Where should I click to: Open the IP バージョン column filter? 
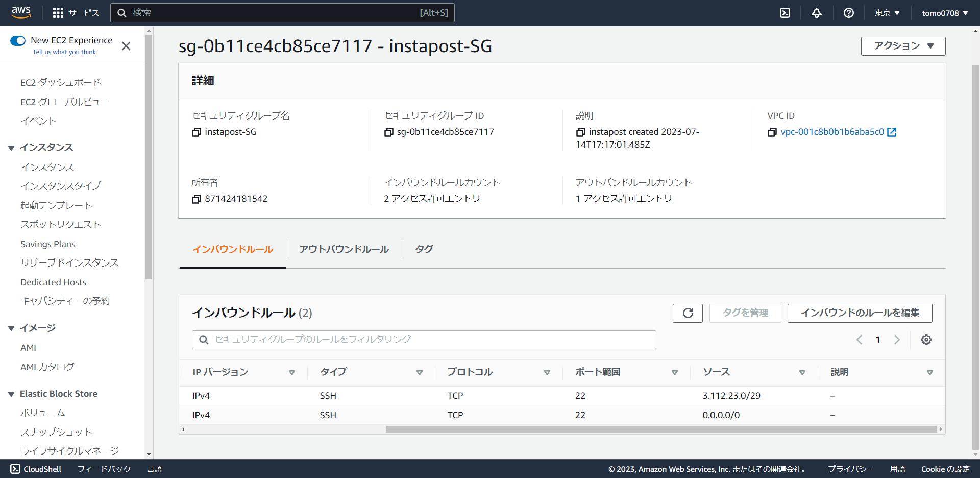tap(292, 372)
